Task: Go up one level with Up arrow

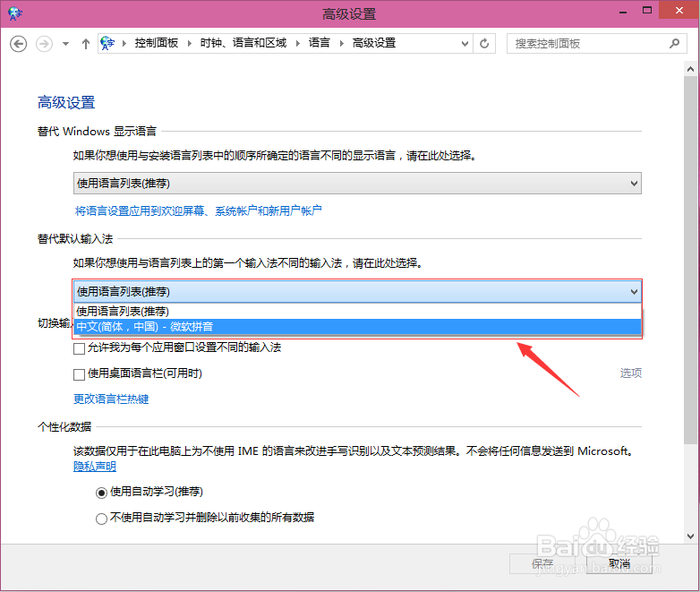Action: (86, 44)
